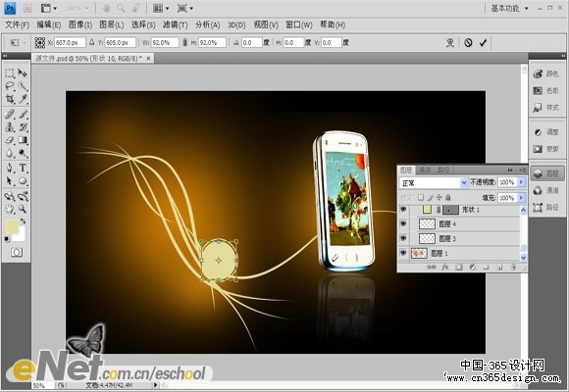Toggle the link icon between W and H
This screenshot has height=392, width=569.
click(184, 43)
